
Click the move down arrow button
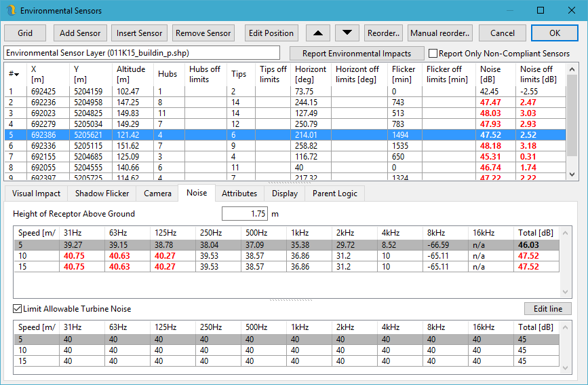pyautogui.click(x=347, y=33)
